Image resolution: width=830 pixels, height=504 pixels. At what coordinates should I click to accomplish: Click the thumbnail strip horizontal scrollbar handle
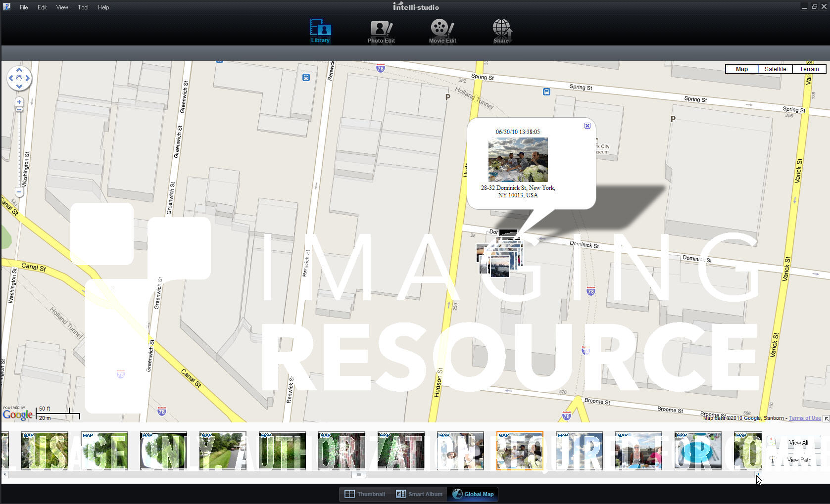359,475
